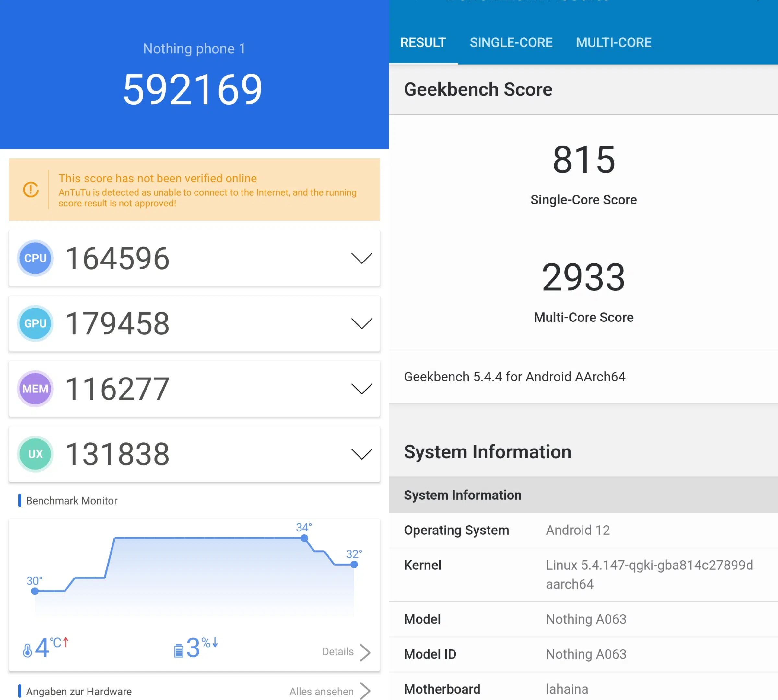Tap the multi-core score 2933
This screenshot has height=700, width=778.
584,277
